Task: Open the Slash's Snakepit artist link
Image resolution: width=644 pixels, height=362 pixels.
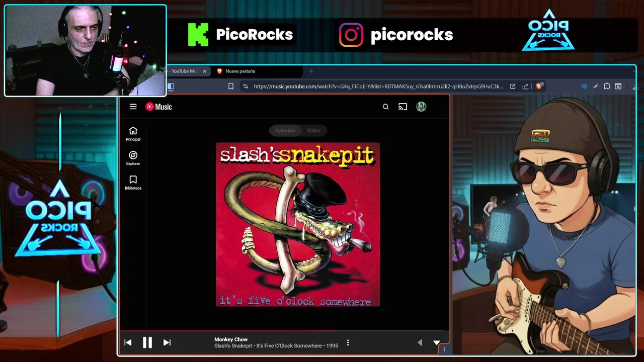Action: (233, 346)
